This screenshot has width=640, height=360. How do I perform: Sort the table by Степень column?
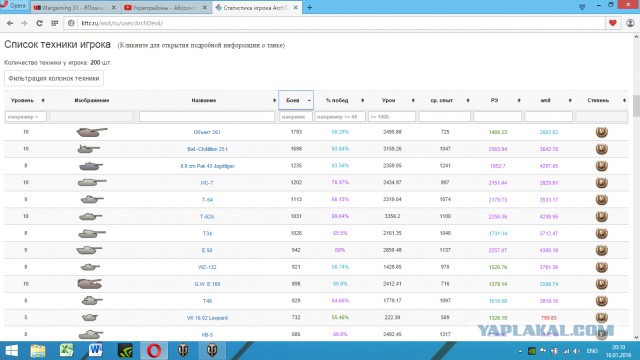point(602,100)
